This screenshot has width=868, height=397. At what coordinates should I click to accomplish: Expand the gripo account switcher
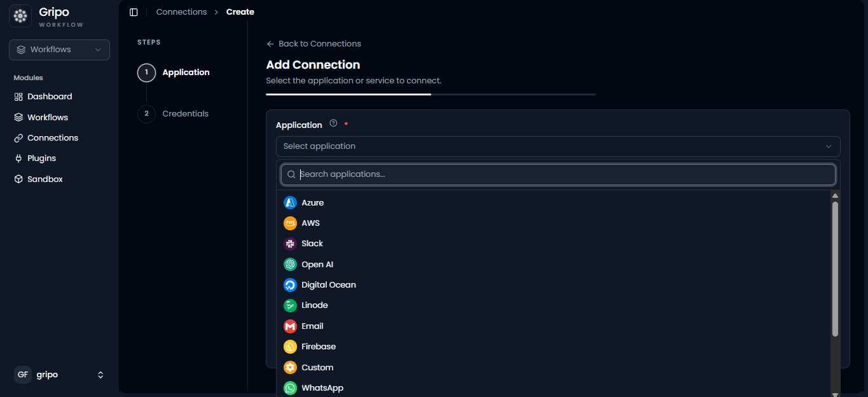click(x=59, y=375)
